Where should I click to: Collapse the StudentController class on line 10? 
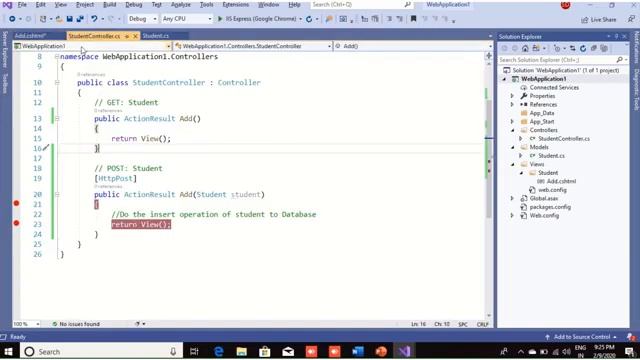(57, 82)
